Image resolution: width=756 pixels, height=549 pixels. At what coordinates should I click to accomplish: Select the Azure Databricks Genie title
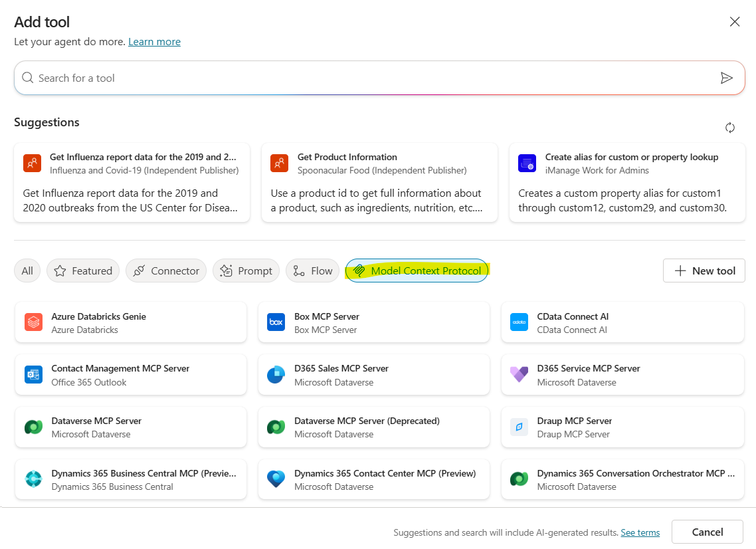99,316
